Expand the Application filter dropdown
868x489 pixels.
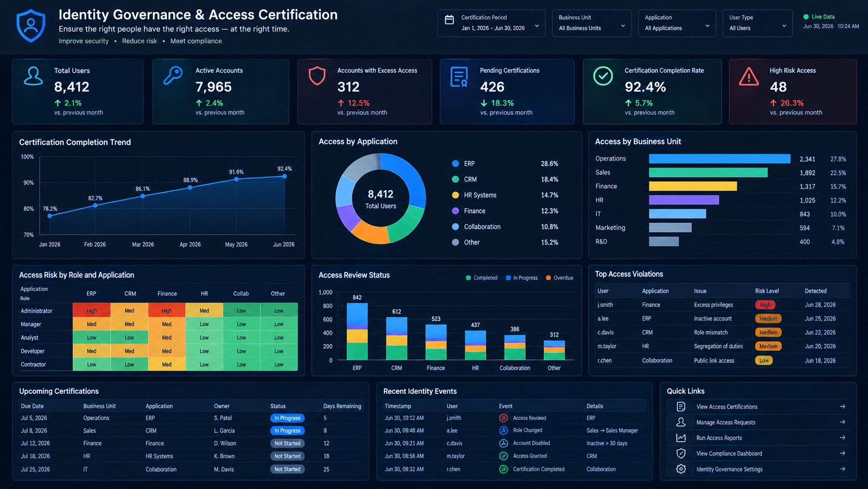point(677,23)
